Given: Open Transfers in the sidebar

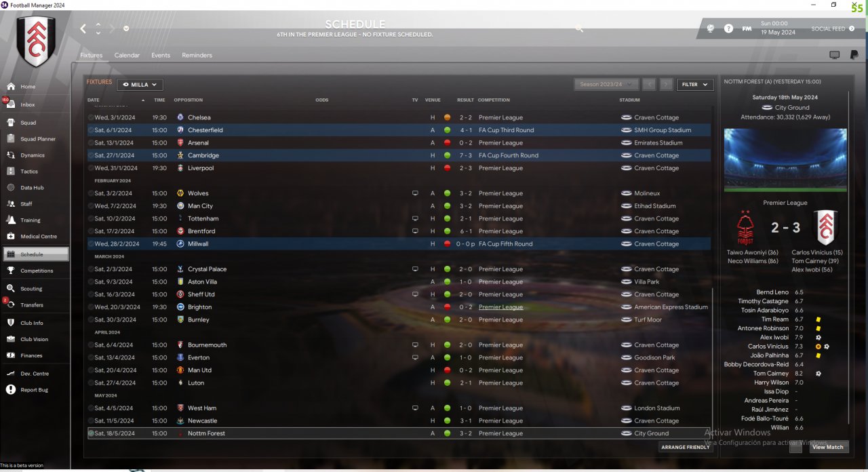Looking at the screenshot, I should point(35,305).
